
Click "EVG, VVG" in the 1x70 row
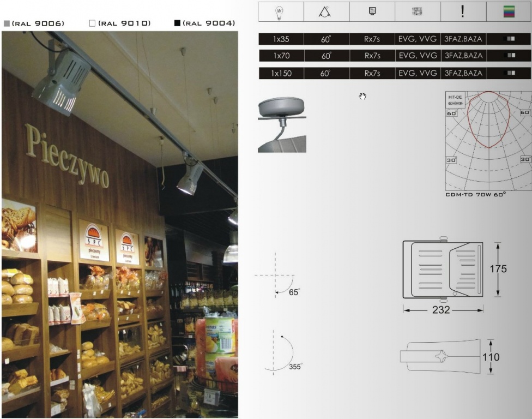(x=418, y=56)
